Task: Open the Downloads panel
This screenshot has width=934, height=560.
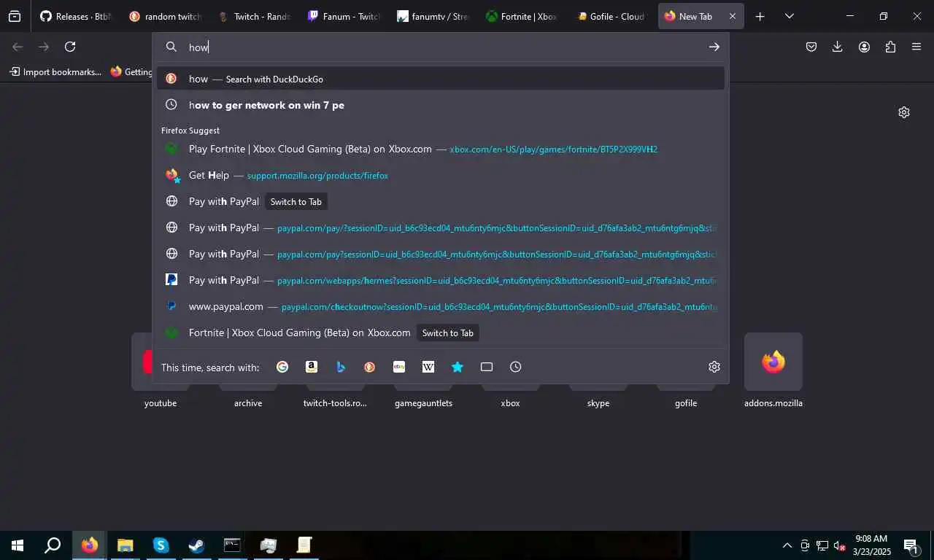Action: pyautogui.click(x=838, y=47)
